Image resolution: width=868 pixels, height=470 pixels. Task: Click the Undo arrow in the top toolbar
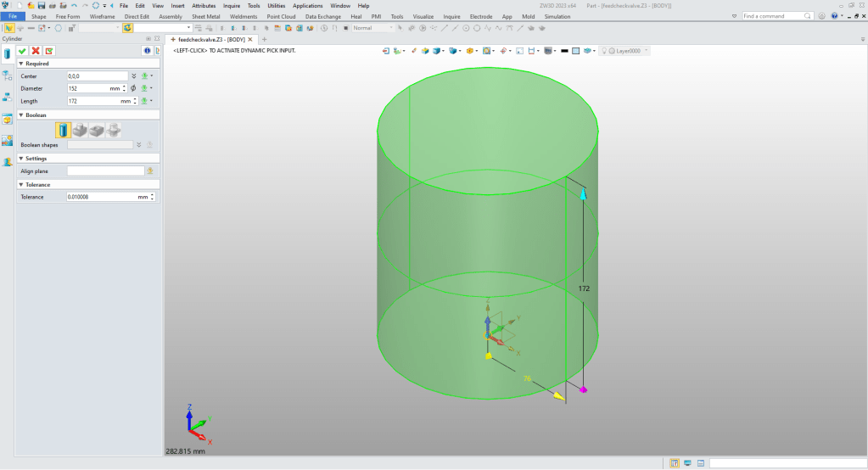[x=73, y=5]
